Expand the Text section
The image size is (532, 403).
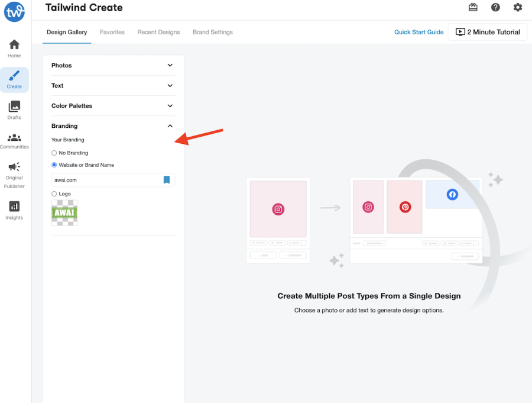click(x=113, y=86)
